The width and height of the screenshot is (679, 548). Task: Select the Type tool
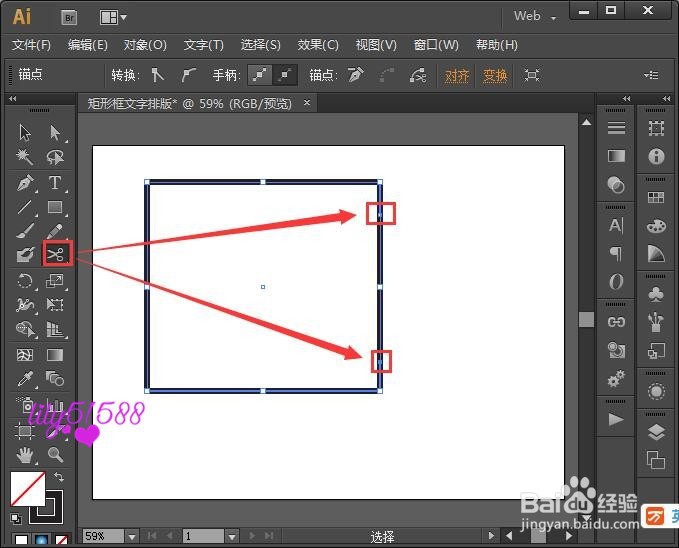tap(55, 182)
